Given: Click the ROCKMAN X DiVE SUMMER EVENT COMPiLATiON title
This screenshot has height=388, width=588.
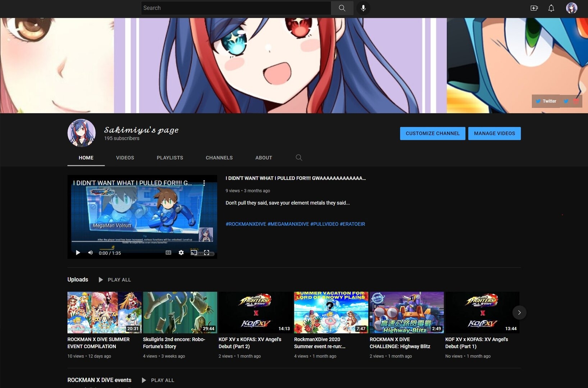Looking at the screenshot, I should [x=99, y=343].
